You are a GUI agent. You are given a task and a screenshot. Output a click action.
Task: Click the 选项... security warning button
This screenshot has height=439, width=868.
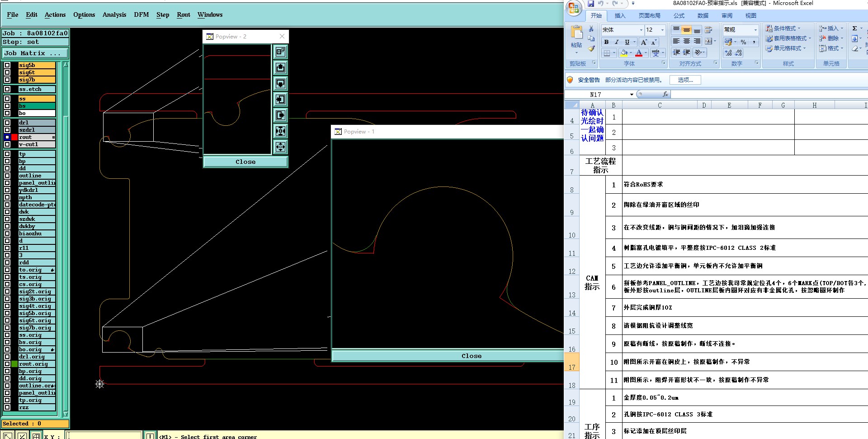tap(685, 80)
